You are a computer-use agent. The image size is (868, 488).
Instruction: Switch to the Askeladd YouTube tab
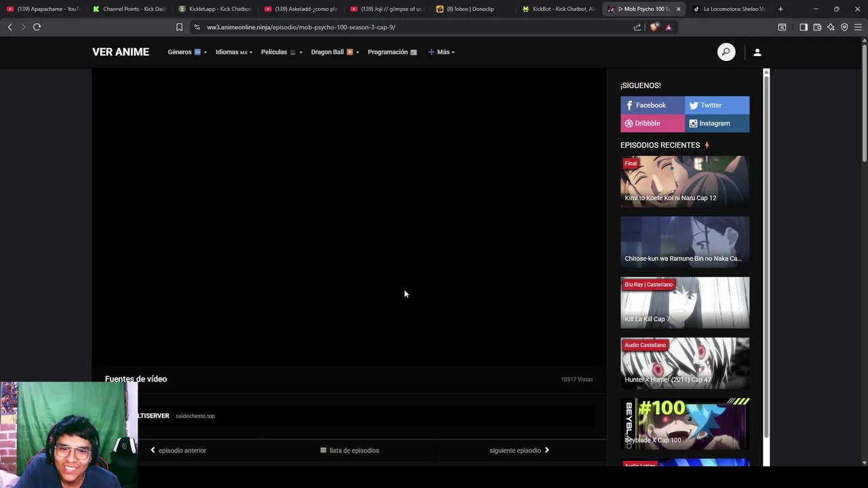tap(302, 9)
